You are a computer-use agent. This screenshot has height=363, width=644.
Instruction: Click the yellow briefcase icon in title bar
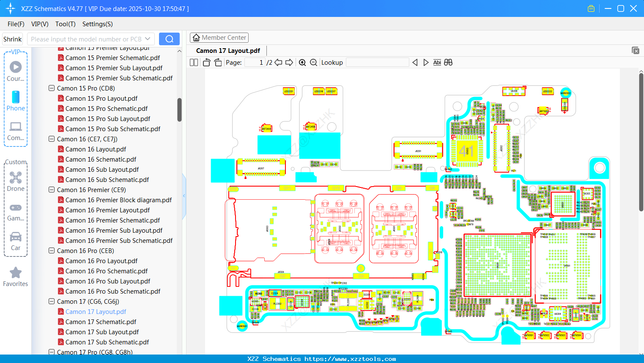pos(591,8)
